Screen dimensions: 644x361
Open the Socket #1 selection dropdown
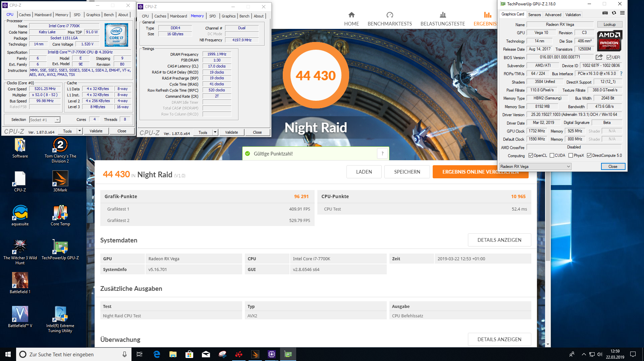click(45, 120)
